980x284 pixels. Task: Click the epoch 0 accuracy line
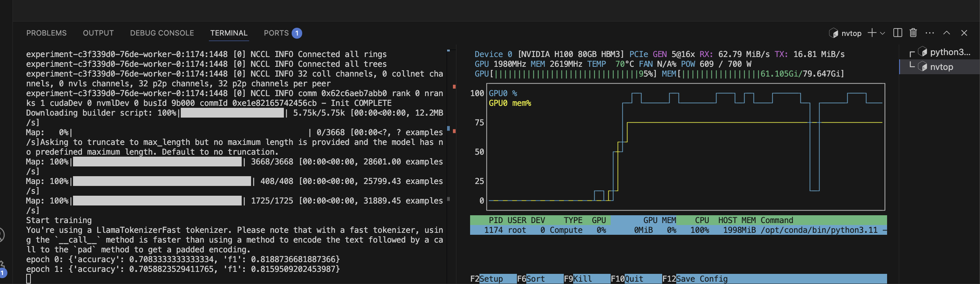pos(183,259)
